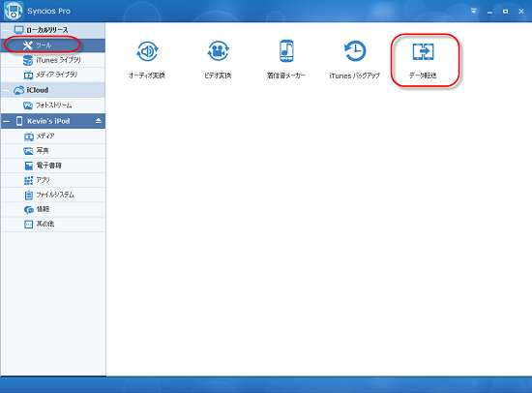Open ファイルシステム on the iPod
Screen dimensions: 532x393
[x=53, y=195]
